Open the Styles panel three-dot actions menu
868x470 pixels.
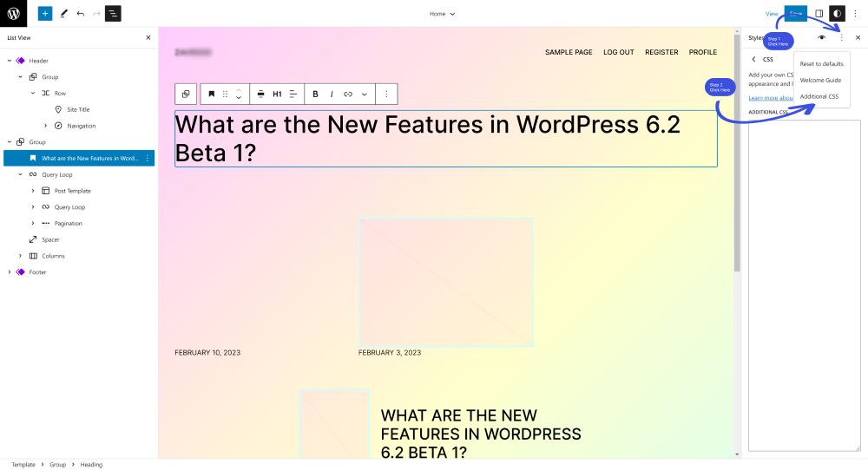[841, 37]
